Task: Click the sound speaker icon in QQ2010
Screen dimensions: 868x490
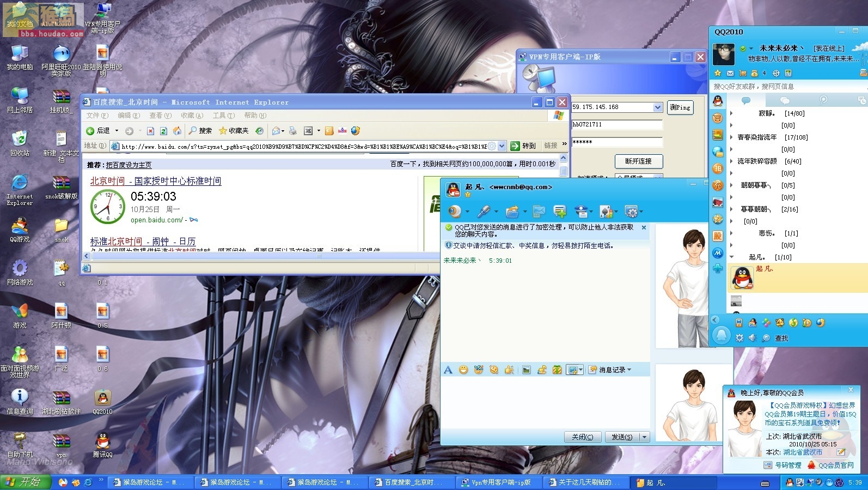Action: click(x=753, y=338)
